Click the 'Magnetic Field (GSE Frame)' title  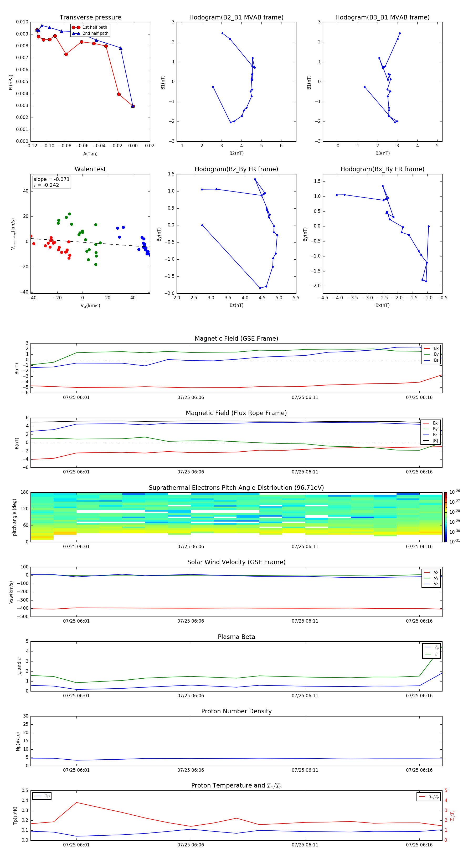236,339
